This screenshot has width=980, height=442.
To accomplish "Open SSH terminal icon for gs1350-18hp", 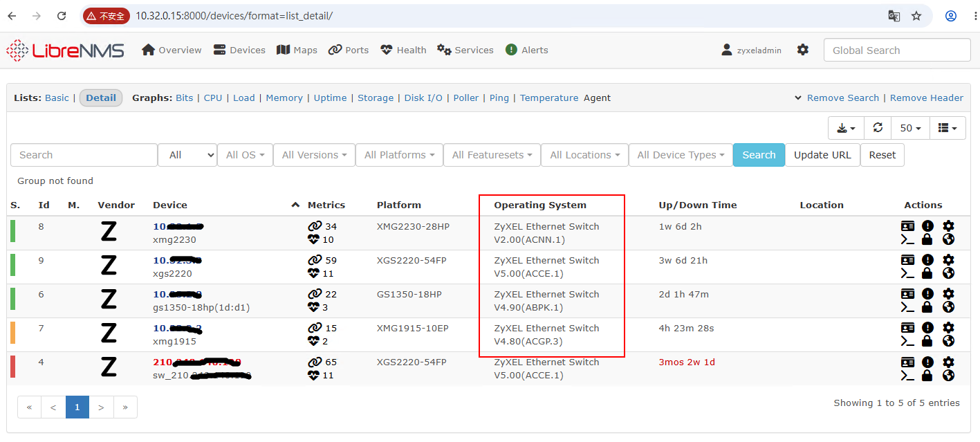I will coord(907,307).
